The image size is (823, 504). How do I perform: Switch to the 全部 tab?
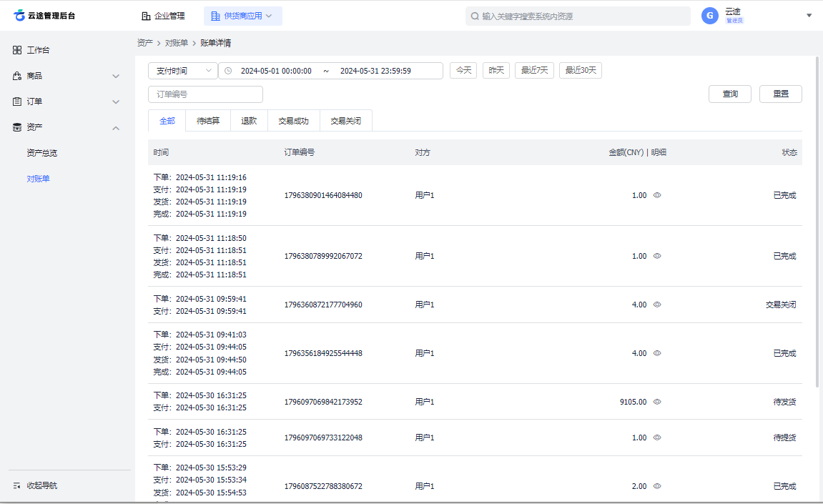click(x=167, y=121)
